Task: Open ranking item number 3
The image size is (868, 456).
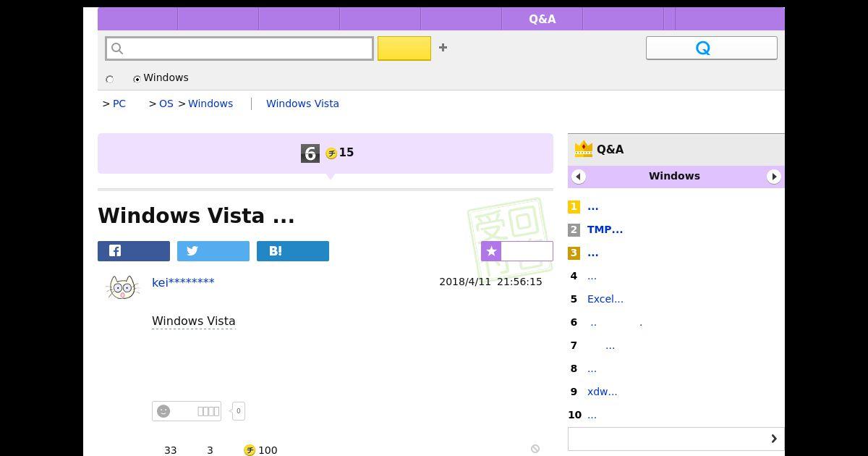Action: pos(592,253)
